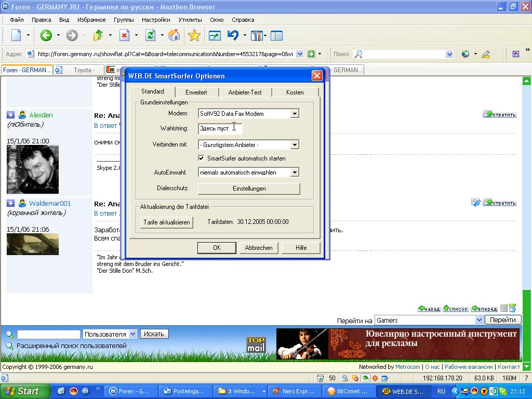Viewport: 532px width, 399px height.
Task: Open the Anbieter-Test tab
Action: tap(245, 92)
